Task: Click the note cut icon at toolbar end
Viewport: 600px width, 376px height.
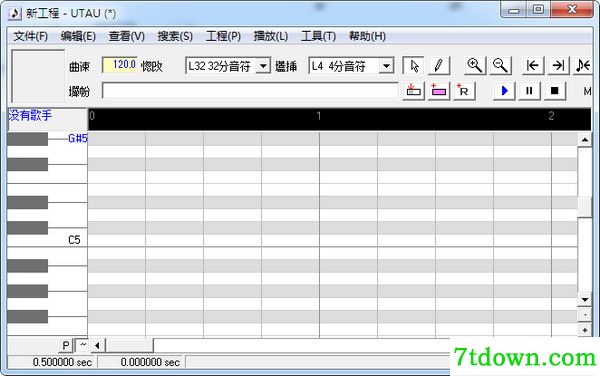Action: point(583,66)
